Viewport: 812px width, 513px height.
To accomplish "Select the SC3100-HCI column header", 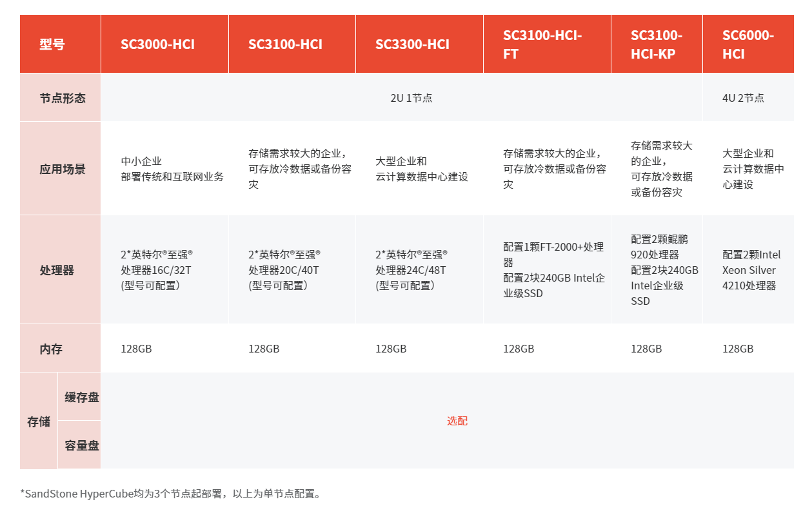I will point(285,44).
